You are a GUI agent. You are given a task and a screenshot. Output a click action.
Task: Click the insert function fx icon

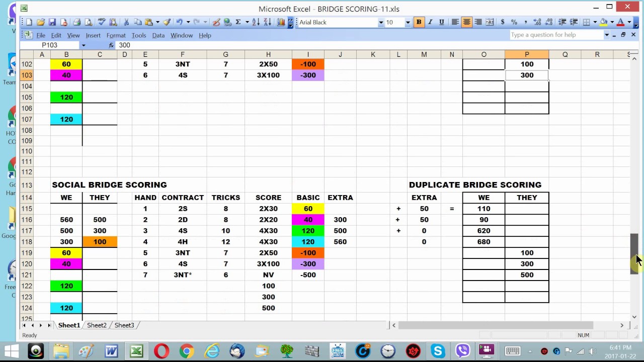(x=111, y=45)
